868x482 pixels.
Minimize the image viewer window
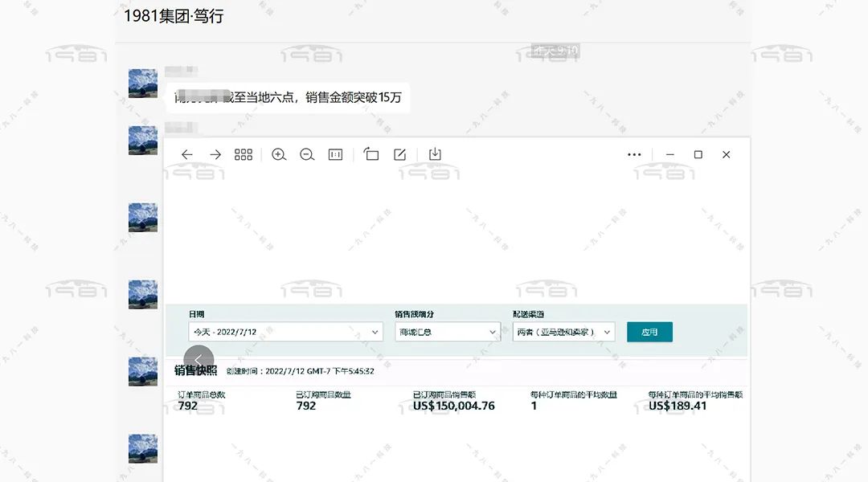tap(669, 154)
